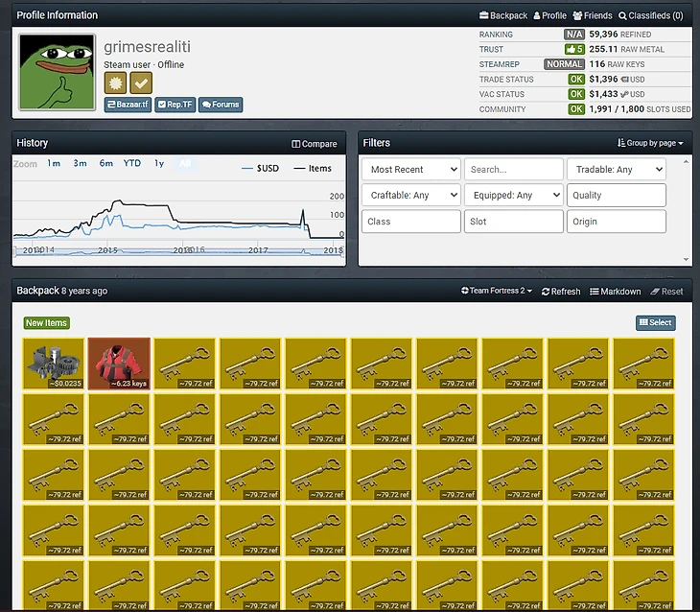
Task: Set chart zoom range to 6m
Action: [x=105, y=164]
